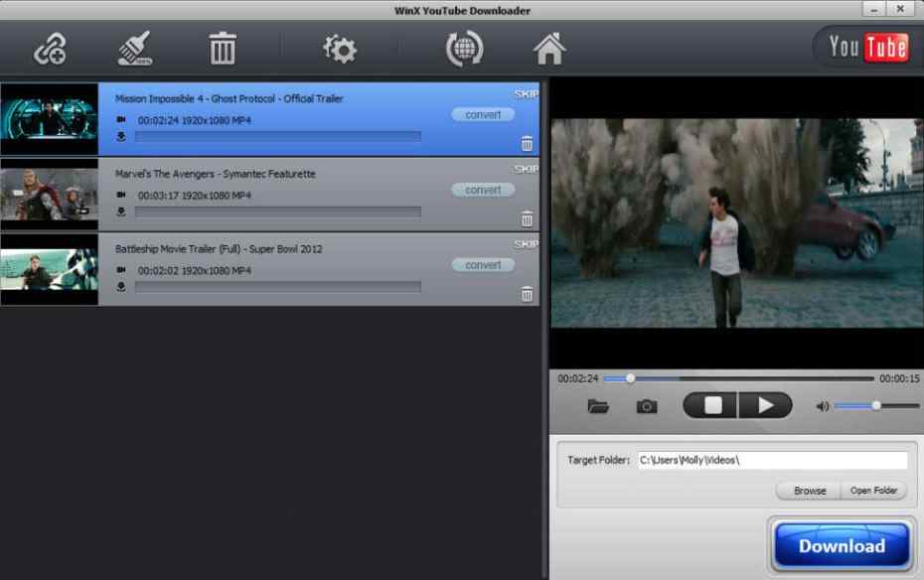Screen dimensions: 924x580
Task: Play the preview video
Action: click(x=765, y=405)
